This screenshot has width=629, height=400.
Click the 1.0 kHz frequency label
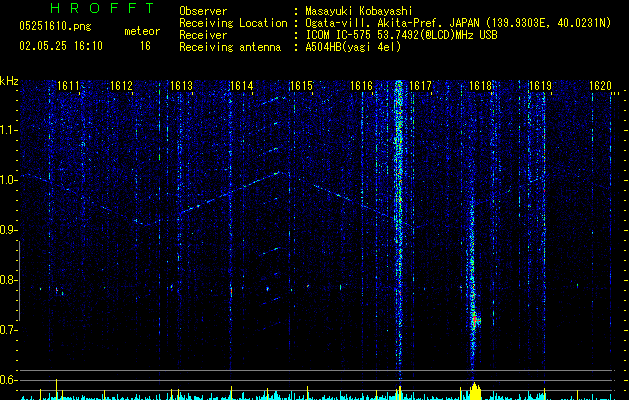pyautogui.click(x=8, y=180)
